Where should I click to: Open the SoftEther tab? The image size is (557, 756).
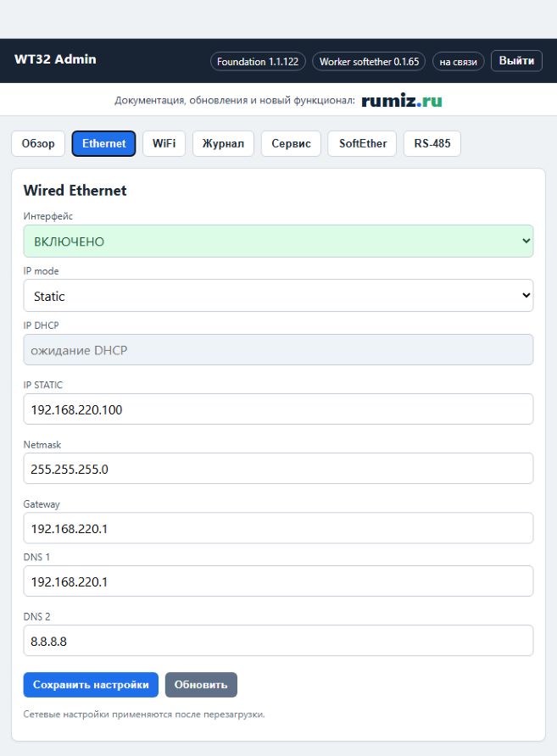point(362,144)
